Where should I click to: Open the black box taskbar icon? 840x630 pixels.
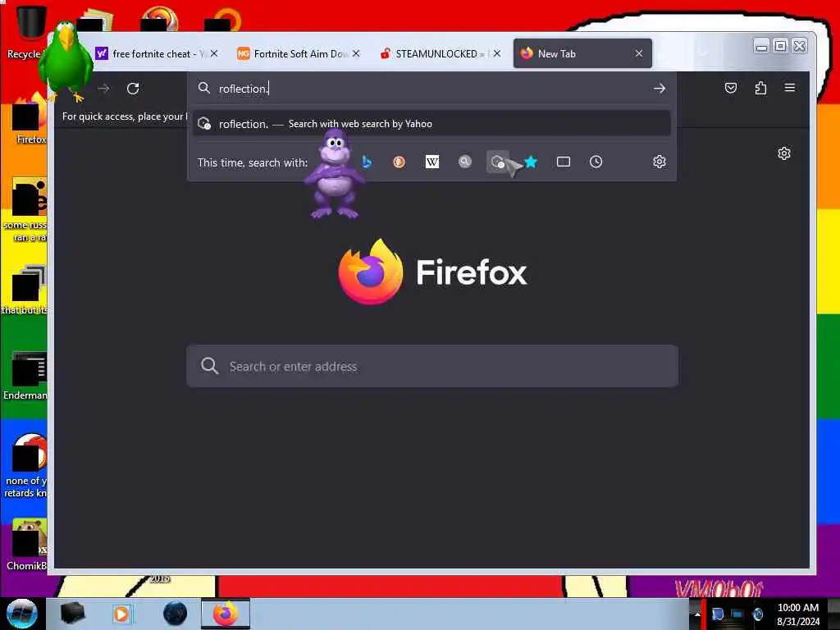(x=72, y=614)
